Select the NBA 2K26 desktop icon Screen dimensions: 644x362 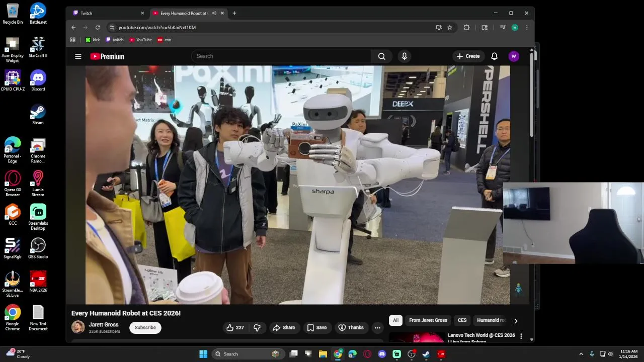(38, 282)
